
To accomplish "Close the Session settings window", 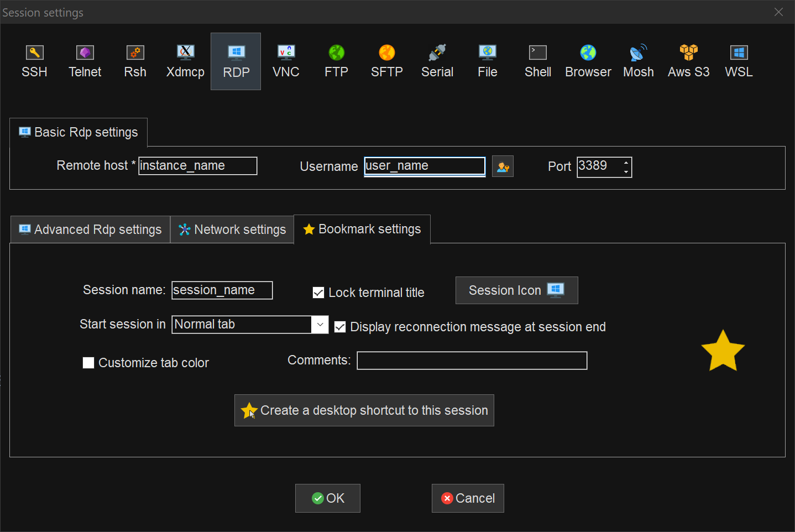I will 778,12.
